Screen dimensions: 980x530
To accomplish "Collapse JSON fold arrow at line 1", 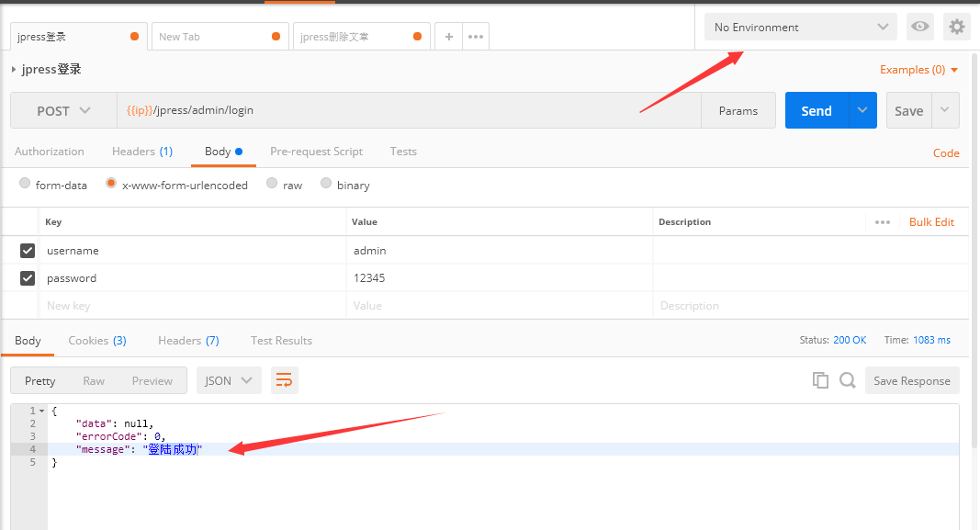I will pos(42,411).
